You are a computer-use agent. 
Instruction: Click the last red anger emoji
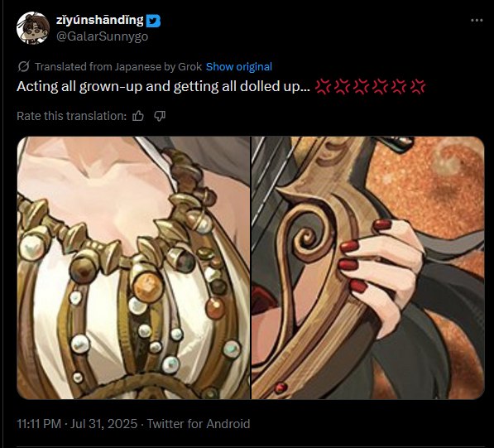(x=419, y=86)
